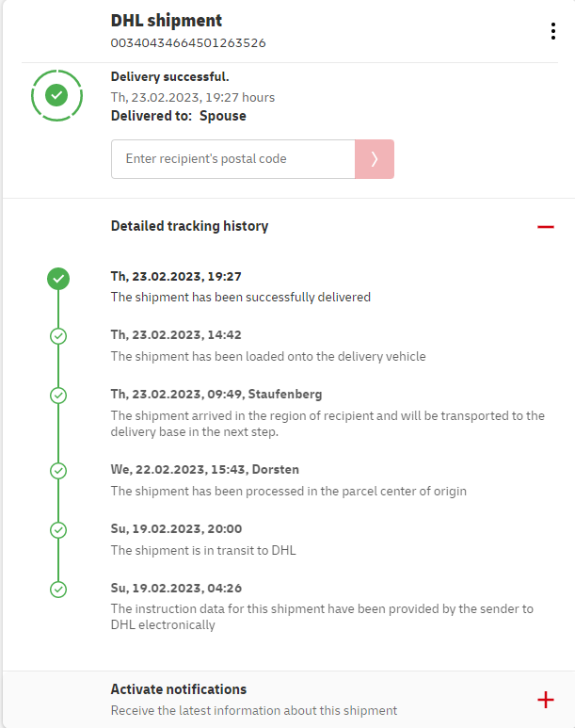The image size is (575, 728).
Task: Click into the recipient's postal code field
Action: pos(232,159)
